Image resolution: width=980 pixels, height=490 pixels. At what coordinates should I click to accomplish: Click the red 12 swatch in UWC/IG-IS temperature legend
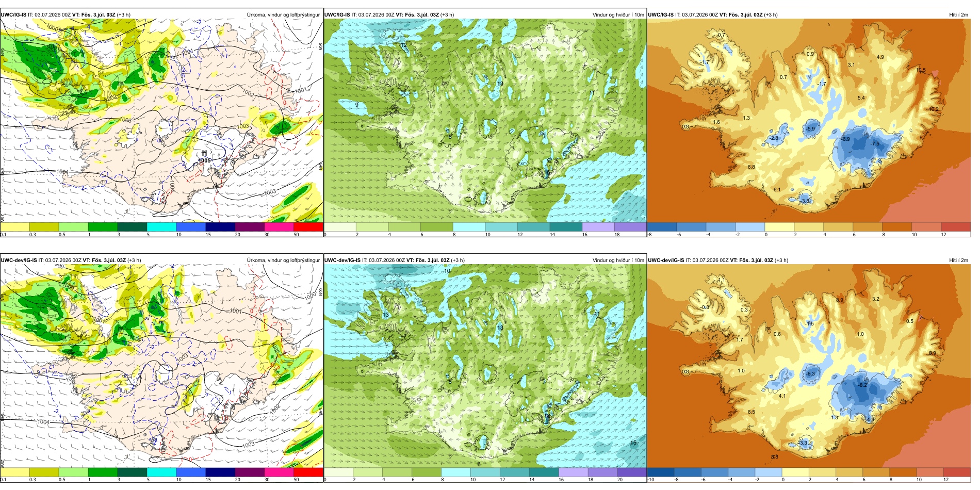(956, 227)
